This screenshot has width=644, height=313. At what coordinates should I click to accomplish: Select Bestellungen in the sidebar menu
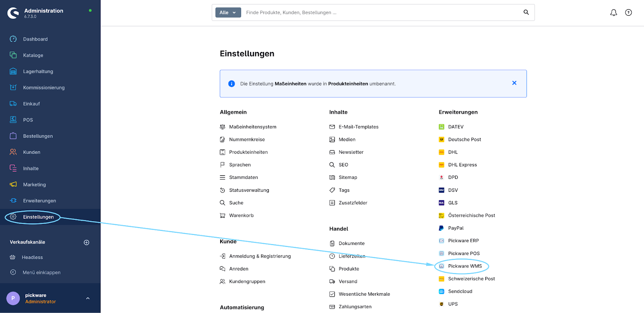(38, 136)
